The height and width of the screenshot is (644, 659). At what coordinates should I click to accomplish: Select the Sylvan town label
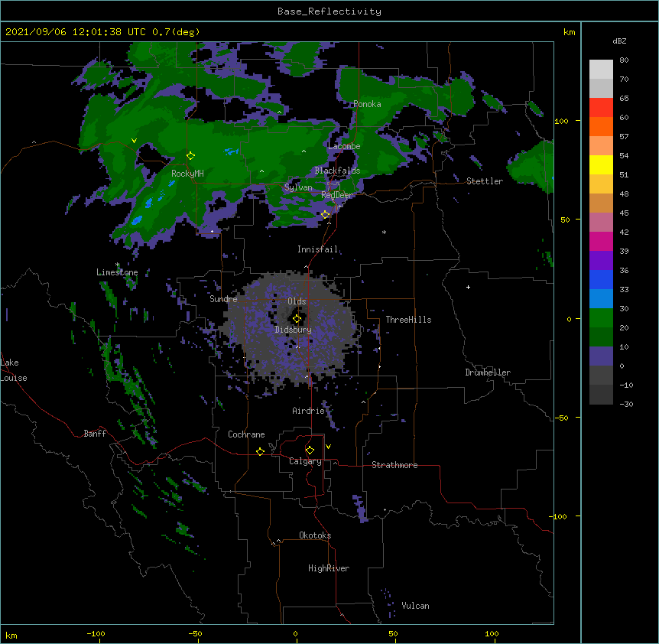298,187
